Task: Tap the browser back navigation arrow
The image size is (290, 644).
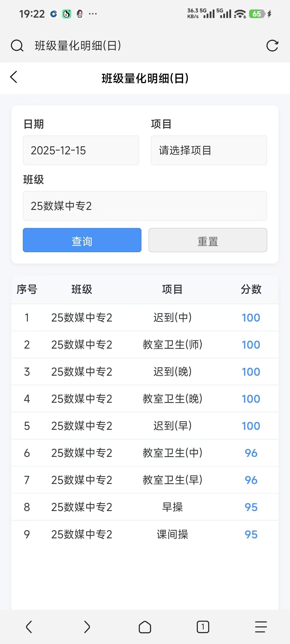Action: (x=29, y=627)
